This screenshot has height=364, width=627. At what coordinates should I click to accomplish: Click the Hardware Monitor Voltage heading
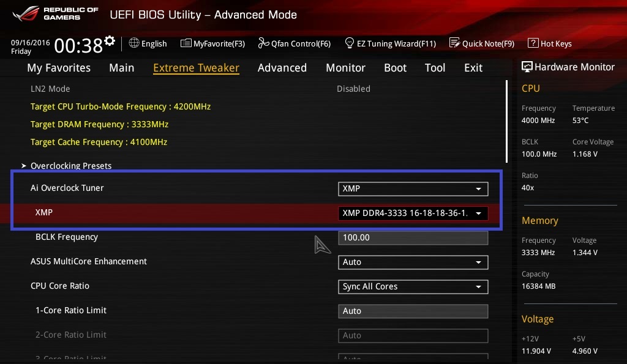tap(538, 319)
